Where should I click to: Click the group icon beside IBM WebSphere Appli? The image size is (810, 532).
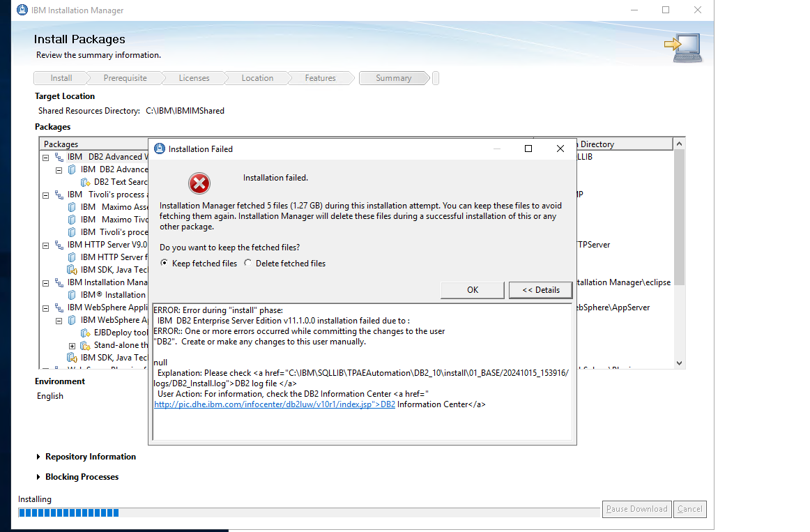59,308
